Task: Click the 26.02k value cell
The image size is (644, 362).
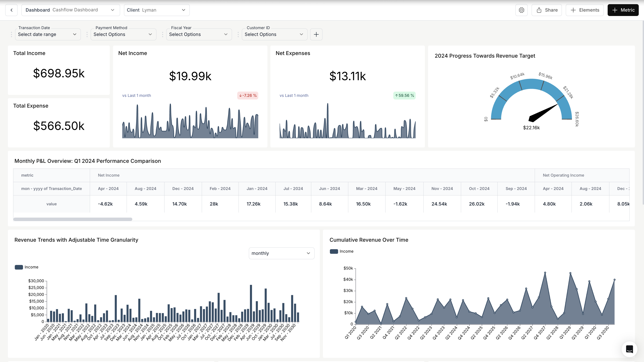Action: [479, 204]
